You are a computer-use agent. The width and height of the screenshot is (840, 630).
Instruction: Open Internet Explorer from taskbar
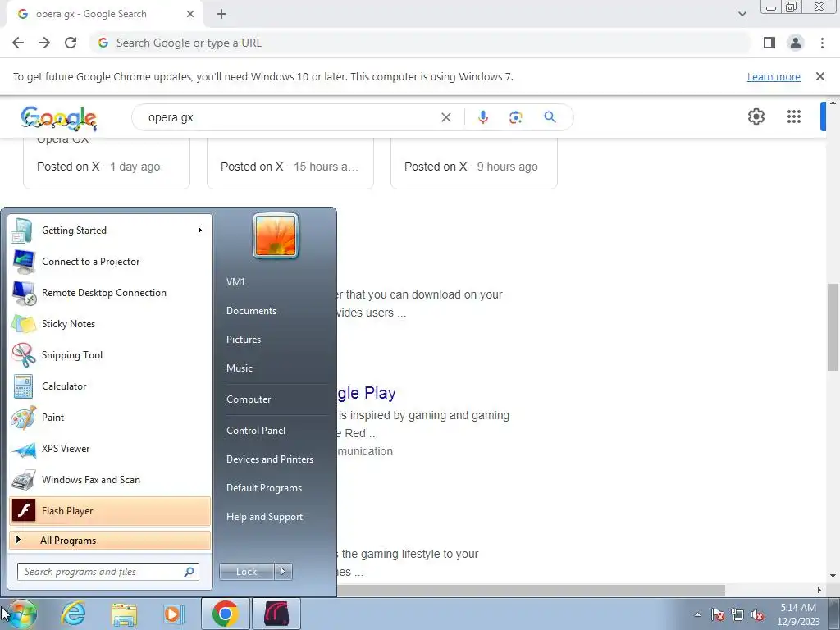pos(73,614)
